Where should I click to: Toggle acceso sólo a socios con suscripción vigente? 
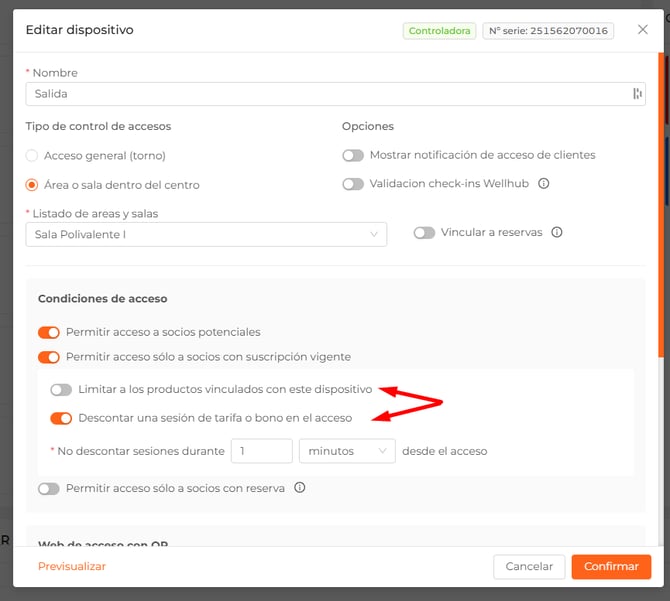49,357
